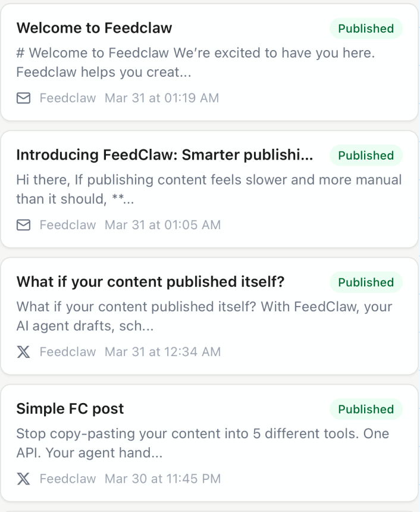This screenshot has width=420, height=512.
Task: Select the Mar 31 at 01:19 AM timestamp
Action: pyautogui.click(x=162, y=98)
